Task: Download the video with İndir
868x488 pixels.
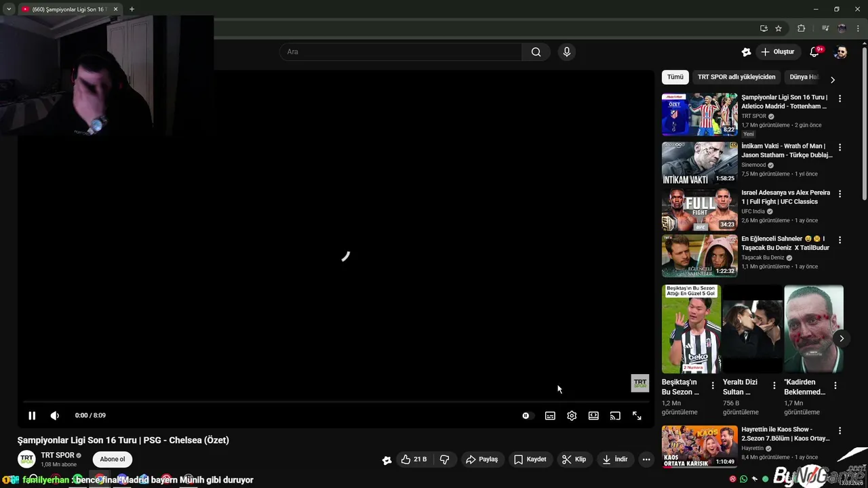Action: 615,460
